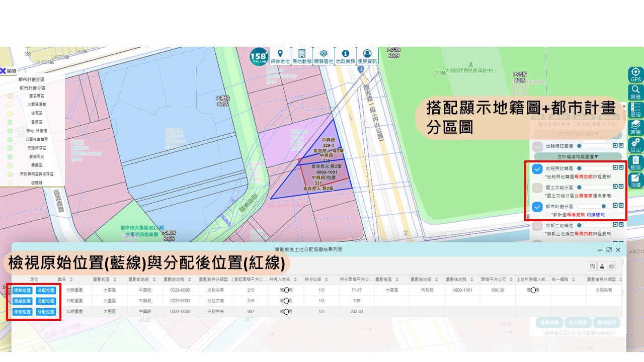Viewport: 644px width, 362px height.
Task: Click 原始位置 for parcel 0329-0003
Action: click(22, 301)
